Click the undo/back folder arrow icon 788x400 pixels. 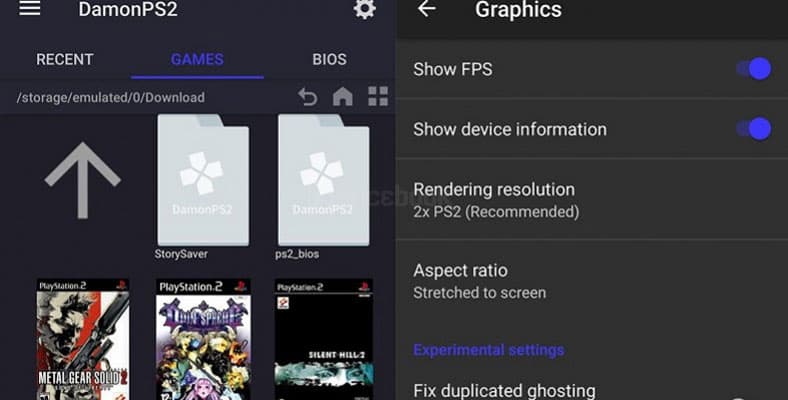point(308,96)
